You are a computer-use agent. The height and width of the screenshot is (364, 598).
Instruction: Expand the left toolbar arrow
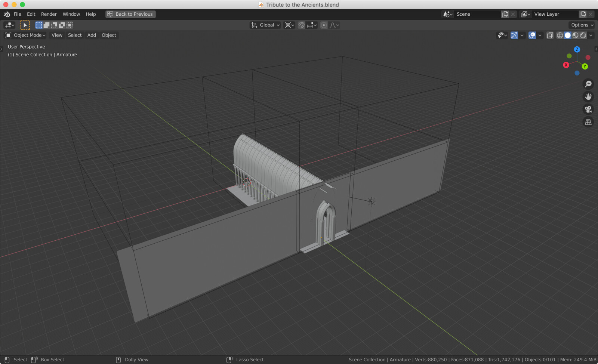point(1,49)
